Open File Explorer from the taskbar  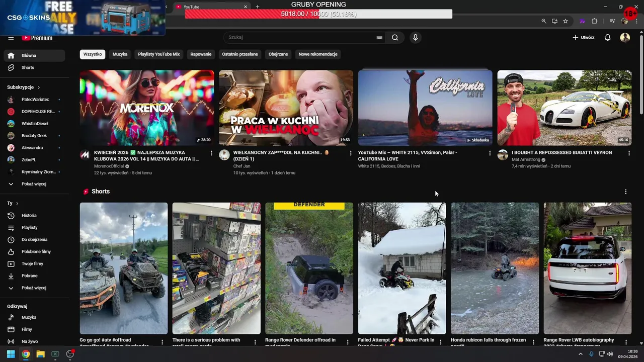[40, 354]
